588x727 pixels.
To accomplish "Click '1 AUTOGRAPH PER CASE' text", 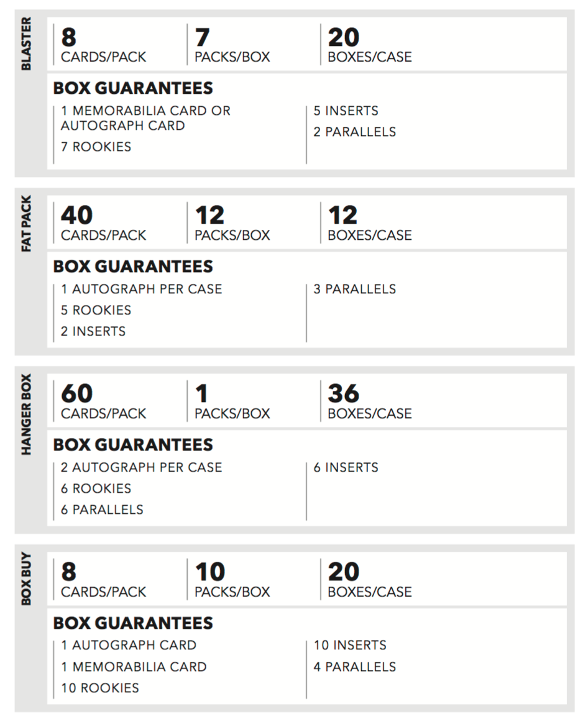I will pos(141,289).
